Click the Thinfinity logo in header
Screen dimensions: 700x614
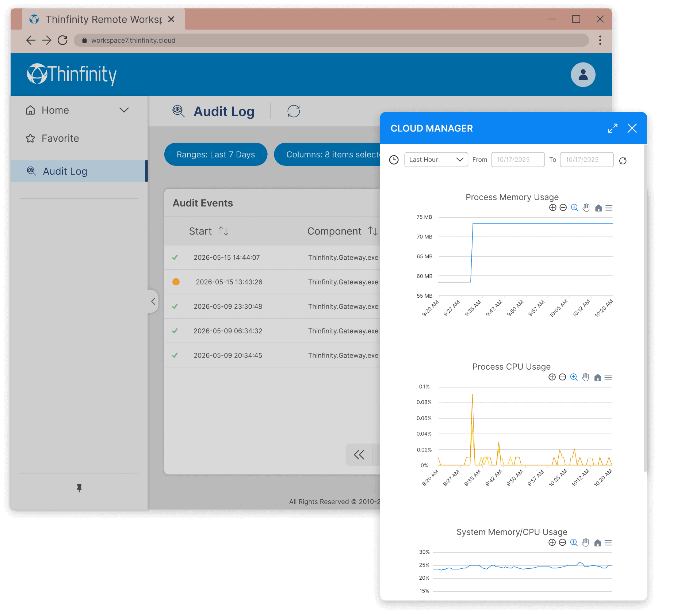tap(72, 75)
